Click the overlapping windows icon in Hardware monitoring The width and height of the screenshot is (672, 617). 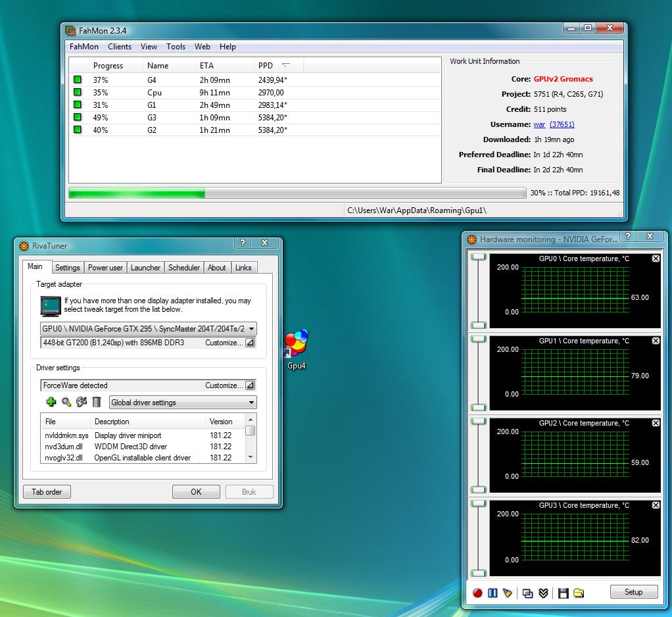coord(528,593)
